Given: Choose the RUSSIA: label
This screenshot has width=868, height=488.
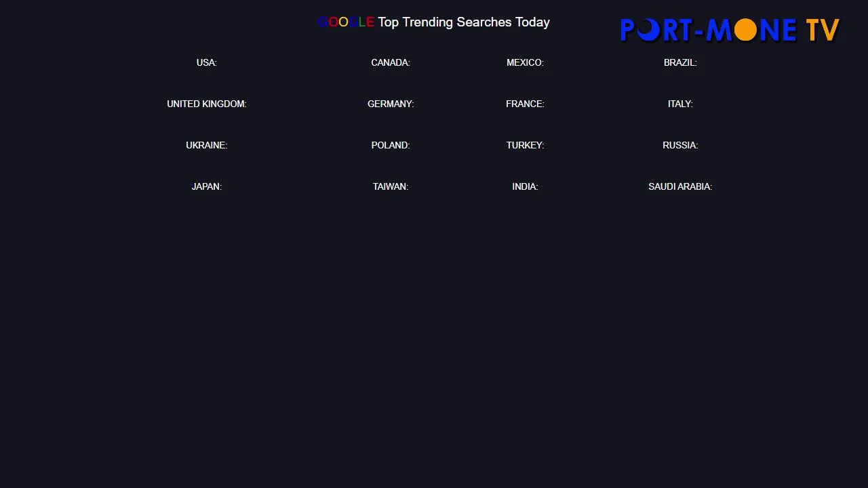Looking at the screenshot, I should [680, 145].
